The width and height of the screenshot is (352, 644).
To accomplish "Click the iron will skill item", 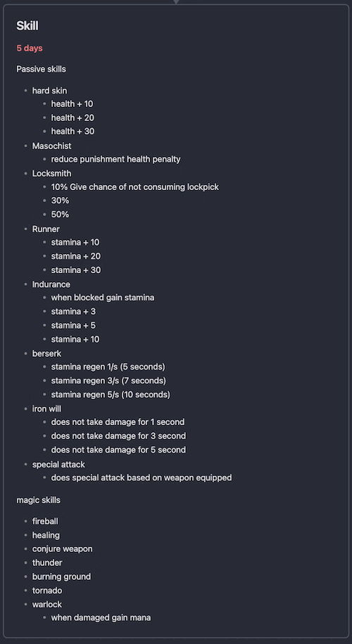I will (x=47, y=409).
